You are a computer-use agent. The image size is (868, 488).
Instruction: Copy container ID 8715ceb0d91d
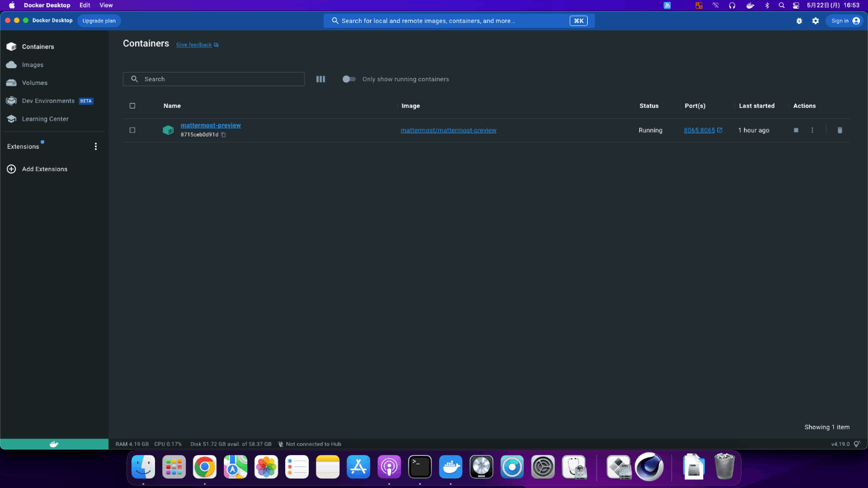[x=224, y=135]
